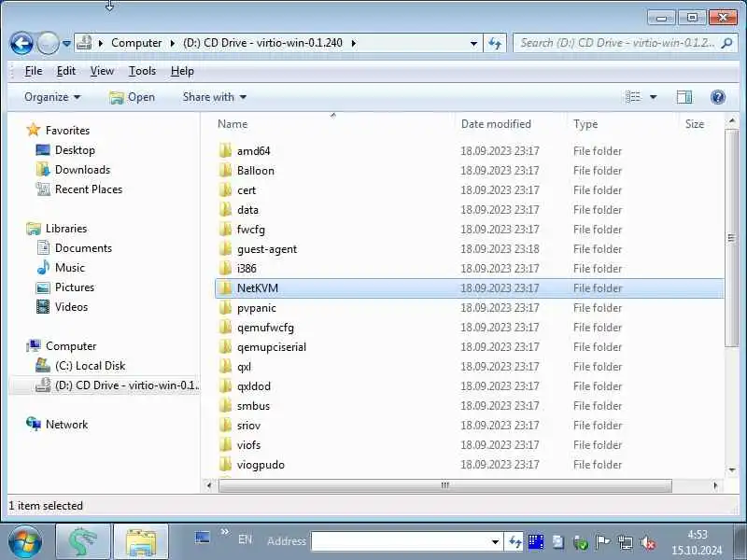Select Computer in navigation pane

click(71, 346)
